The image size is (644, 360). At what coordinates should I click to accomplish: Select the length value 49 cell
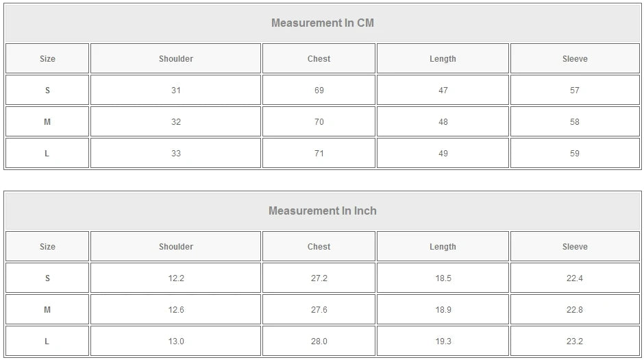(443, 154)
